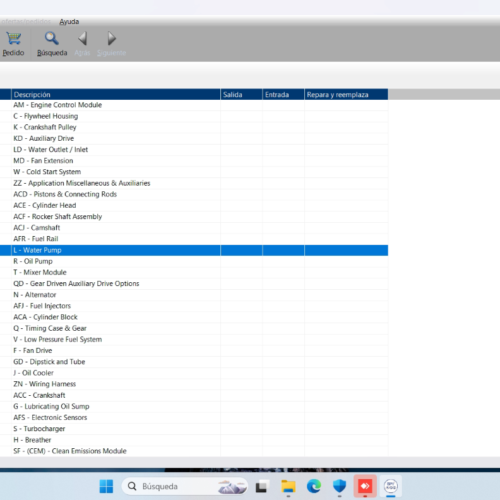Select ACJ - Camshaft row
This screenshot has height=500, width=500.
pos(194,228)
